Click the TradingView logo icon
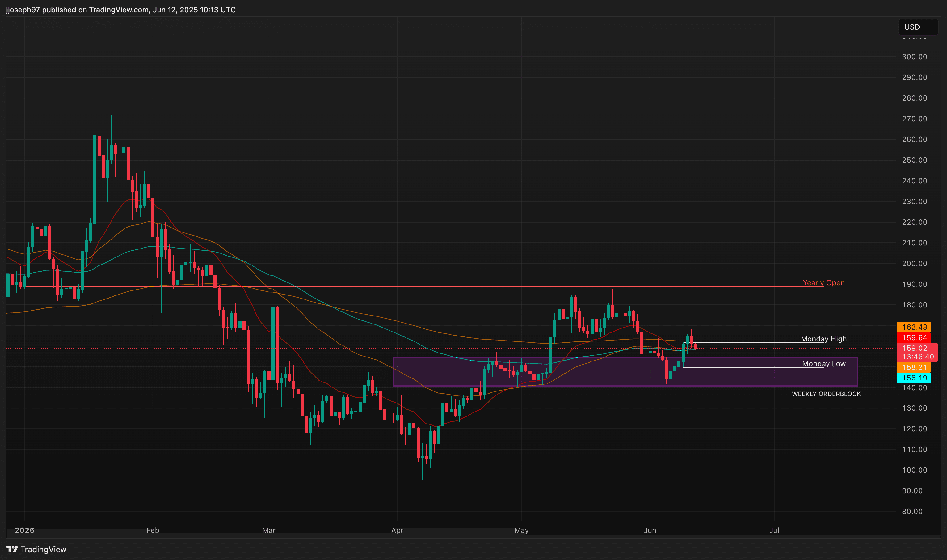Viewport: 947px width, 560px height. 12,549
